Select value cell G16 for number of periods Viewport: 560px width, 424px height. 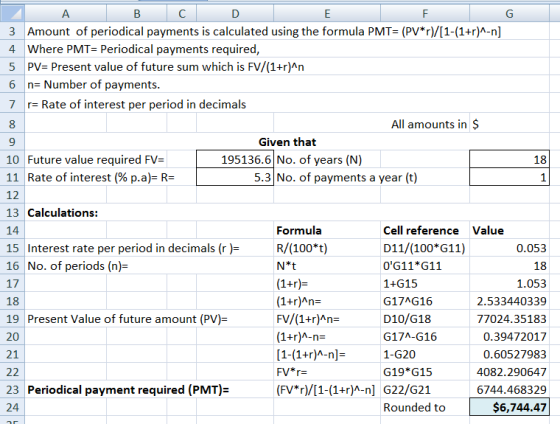pos(509,266)
